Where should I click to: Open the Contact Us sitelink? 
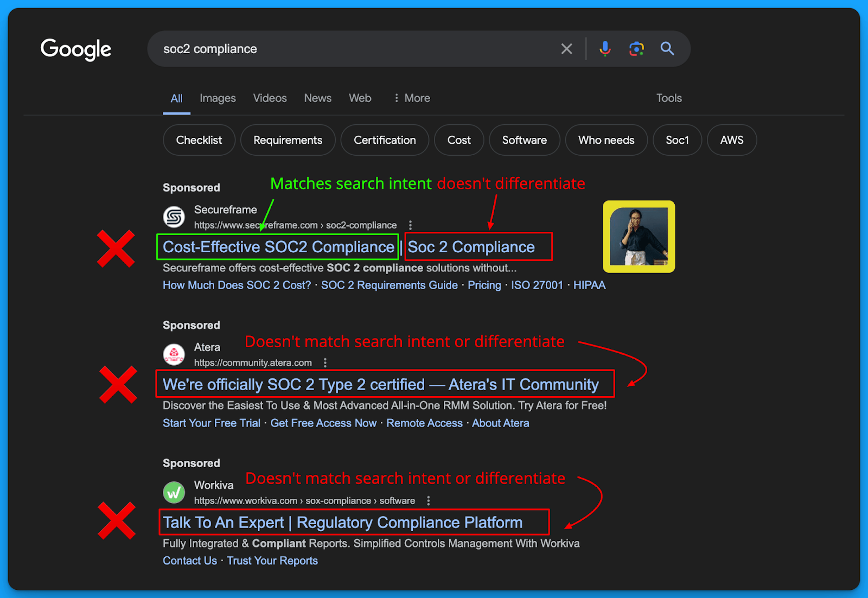pyautogui.click(x=190, y=561)
